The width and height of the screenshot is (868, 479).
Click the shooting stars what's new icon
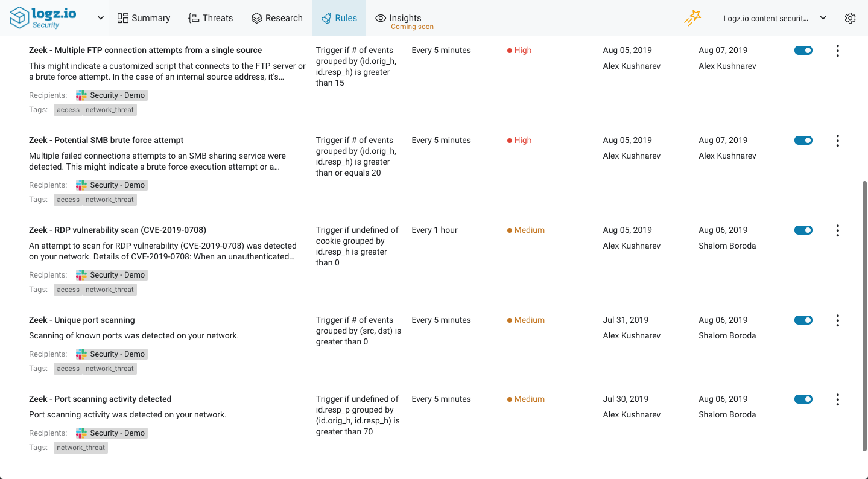tap(692, 18)
